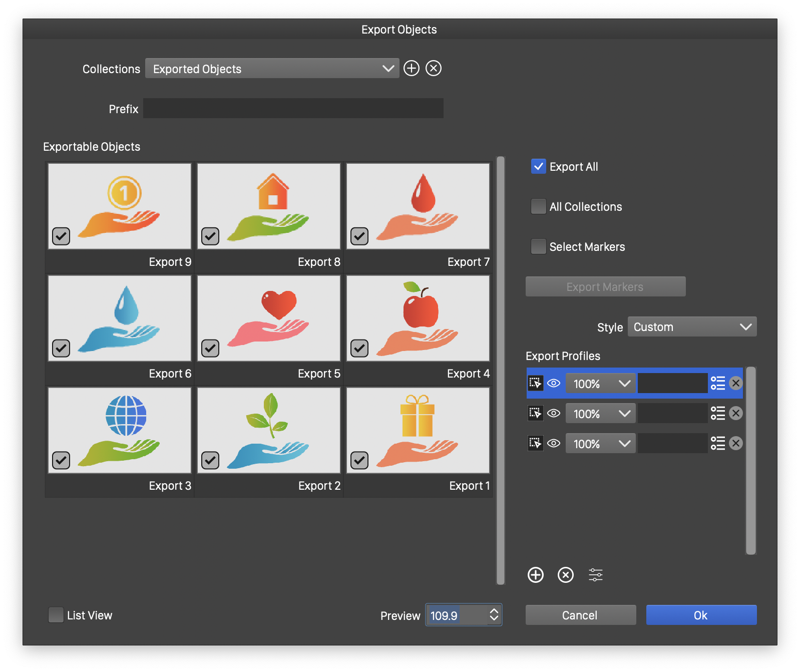Click the Preview size stepper arrows
Screen dimensions: 800x672
494,615
